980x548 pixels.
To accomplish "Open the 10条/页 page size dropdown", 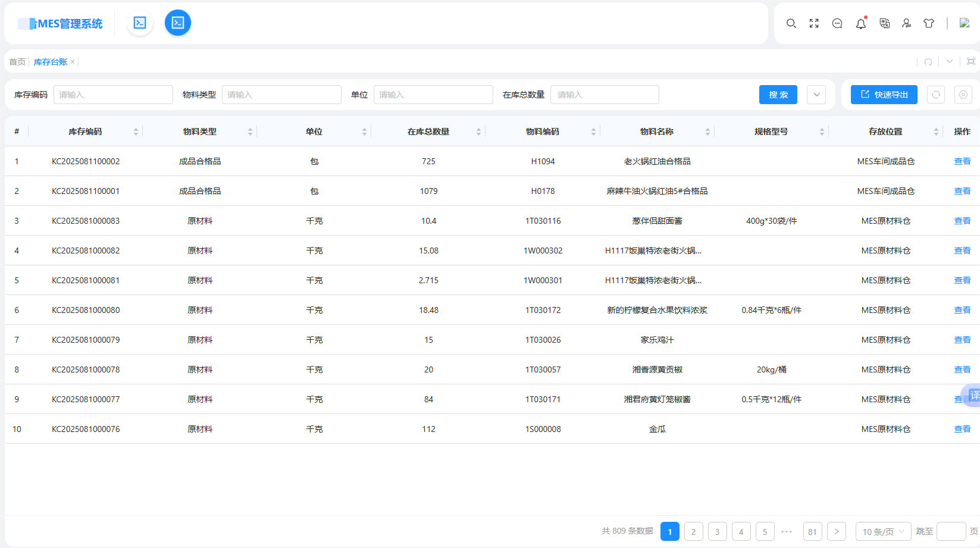I will click(x=883, y=531).
